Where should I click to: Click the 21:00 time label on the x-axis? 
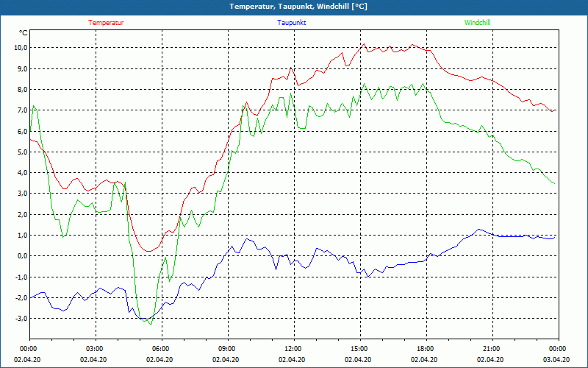(x=492, y=349)
